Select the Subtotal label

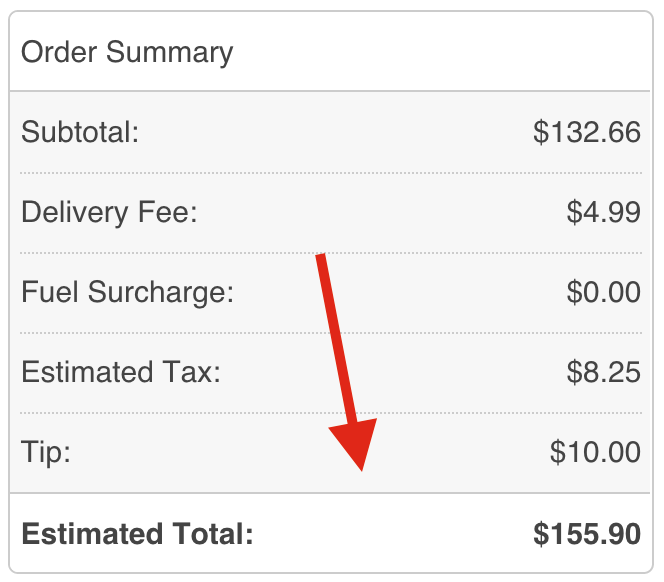[x=80, y=132]
